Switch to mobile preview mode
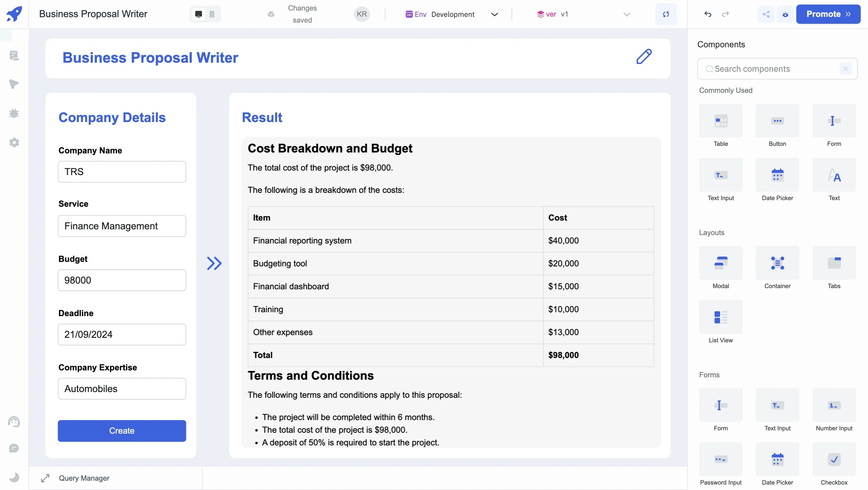868x490 pixels. point(212,14)
